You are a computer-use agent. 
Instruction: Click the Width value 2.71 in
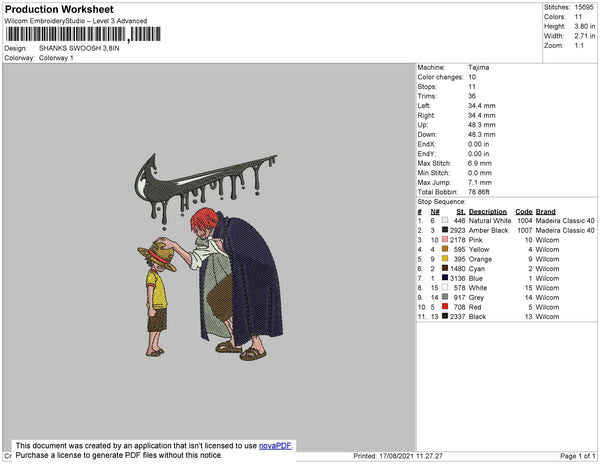(585, 36)
